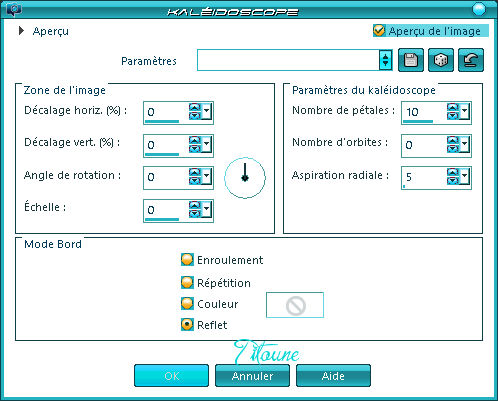Click the 'Zone de l'image' group title
Viewport: 498px width, 401px height.
pyautogui.click(x=65, y=90)
